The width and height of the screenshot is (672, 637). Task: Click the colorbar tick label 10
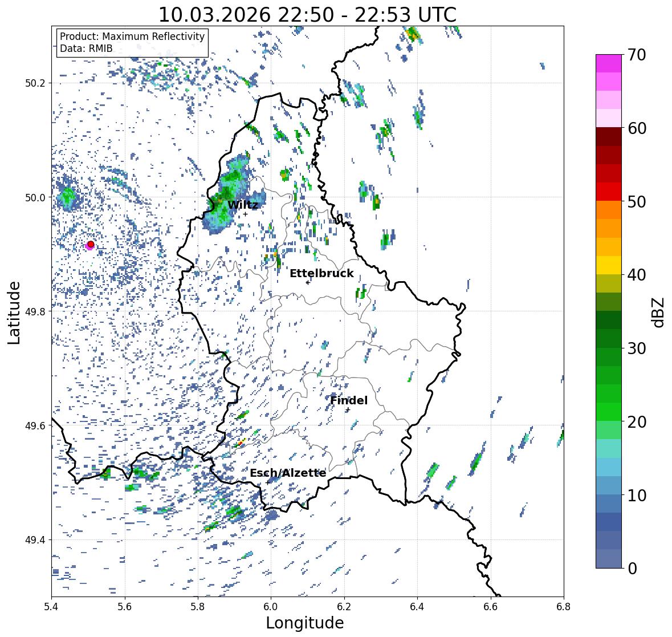(x=637, y=495)
